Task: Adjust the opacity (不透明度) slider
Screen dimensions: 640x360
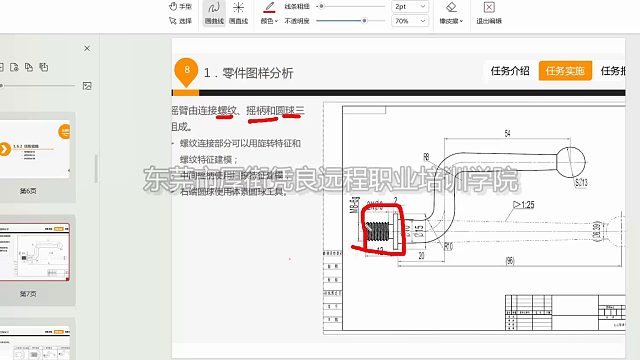Action: 364,20
